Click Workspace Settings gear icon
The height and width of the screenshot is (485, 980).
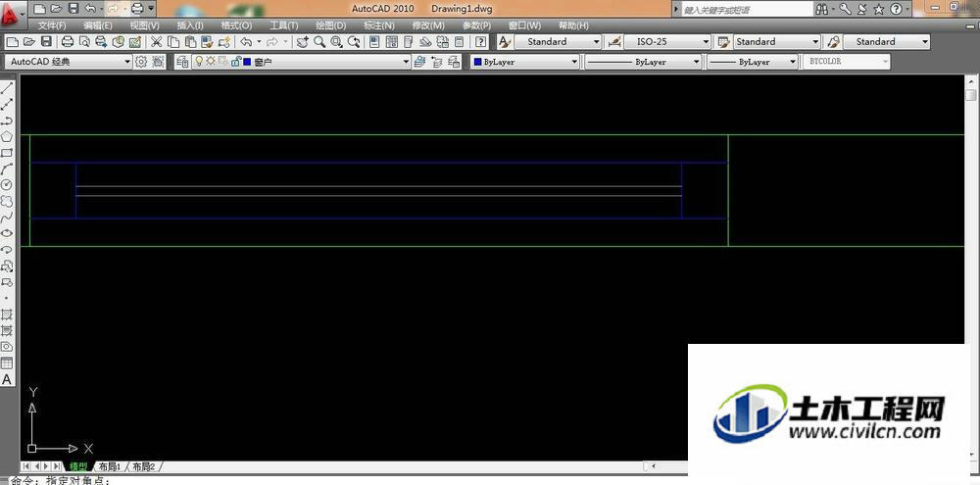(141, 62)
